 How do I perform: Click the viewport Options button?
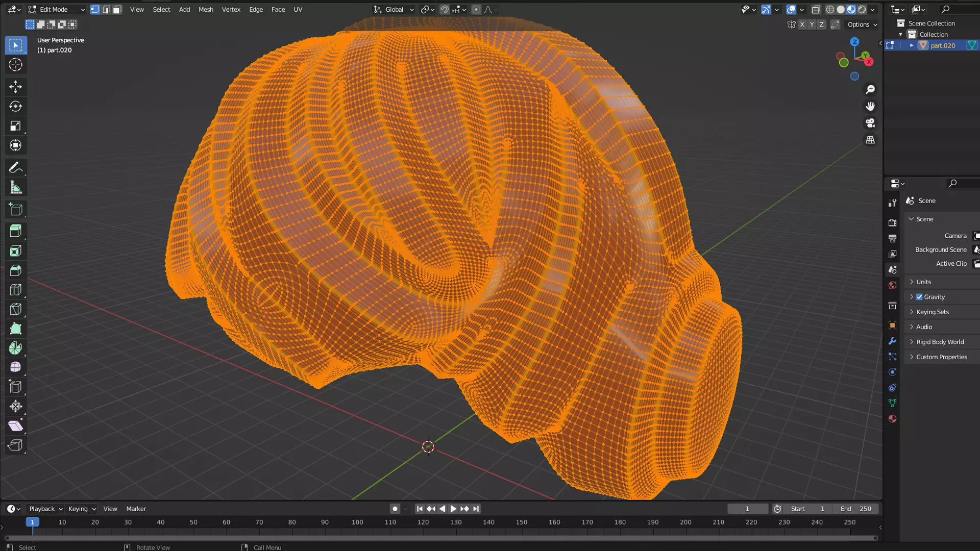point(862,24)
